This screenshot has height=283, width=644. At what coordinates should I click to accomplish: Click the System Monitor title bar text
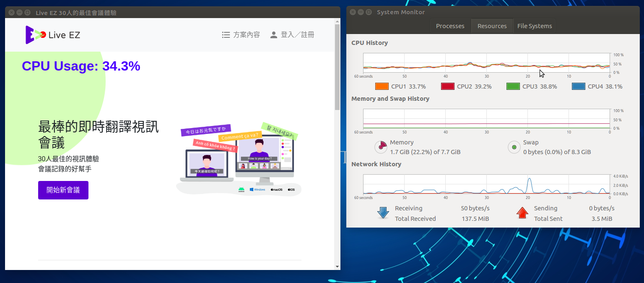(x=401, y=12)
